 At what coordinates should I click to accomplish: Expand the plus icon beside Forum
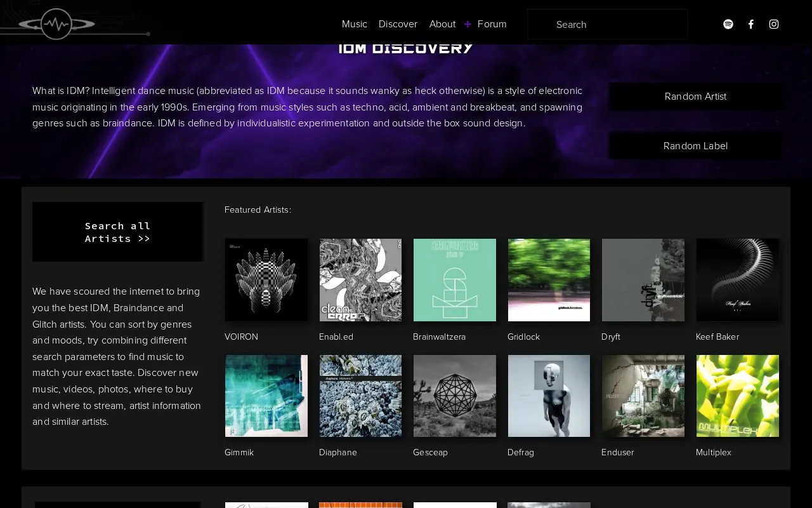(x=468, y=24)
